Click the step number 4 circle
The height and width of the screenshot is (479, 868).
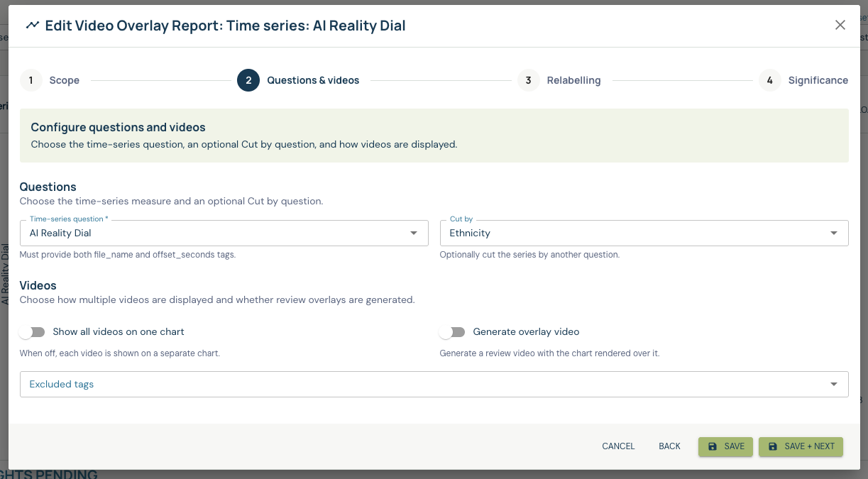point(769,80)
